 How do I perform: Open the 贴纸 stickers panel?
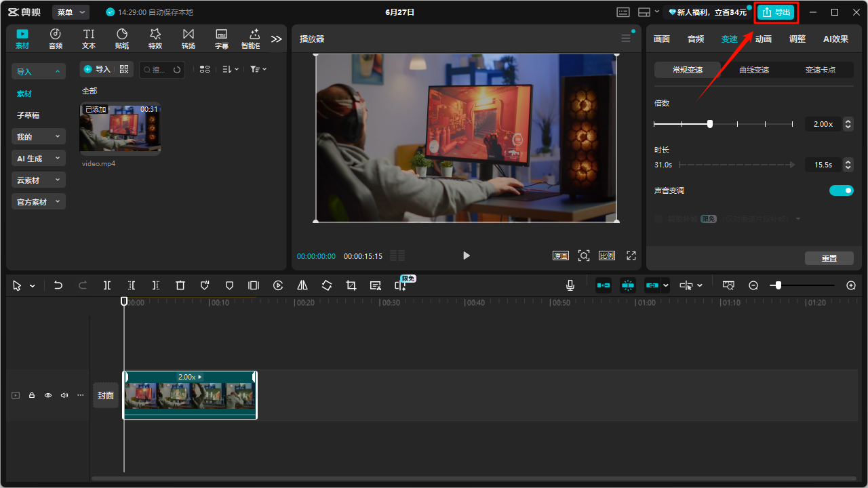tap(122, 39)
